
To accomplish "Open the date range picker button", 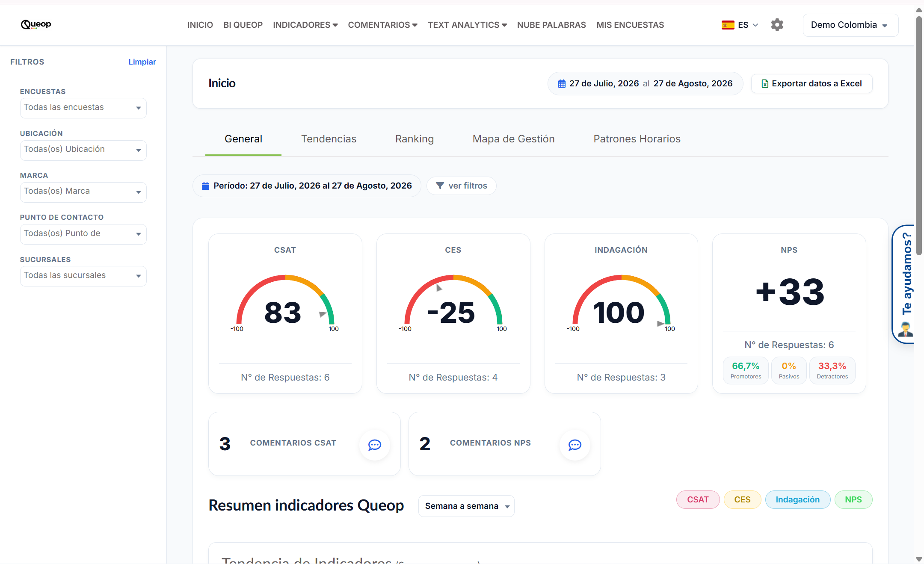I will click(645, 84).
